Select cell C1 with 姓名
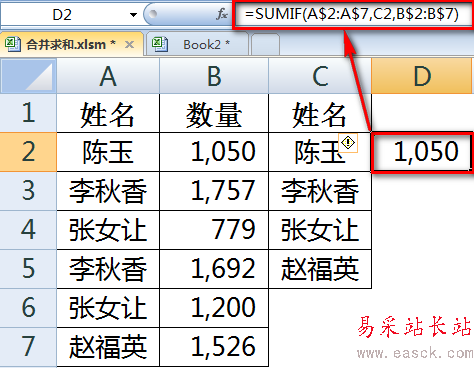474x368 pixels. 320,113
